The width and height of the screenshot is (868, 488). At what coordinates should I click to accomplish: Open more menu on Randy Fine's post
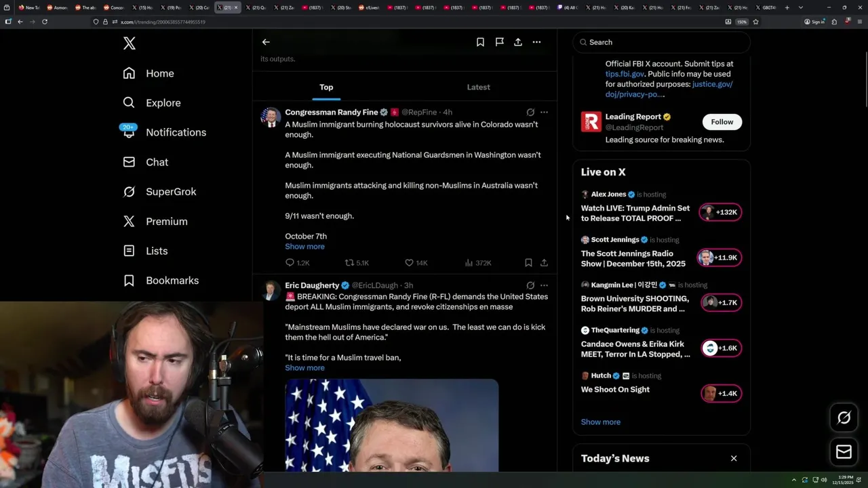544,113
